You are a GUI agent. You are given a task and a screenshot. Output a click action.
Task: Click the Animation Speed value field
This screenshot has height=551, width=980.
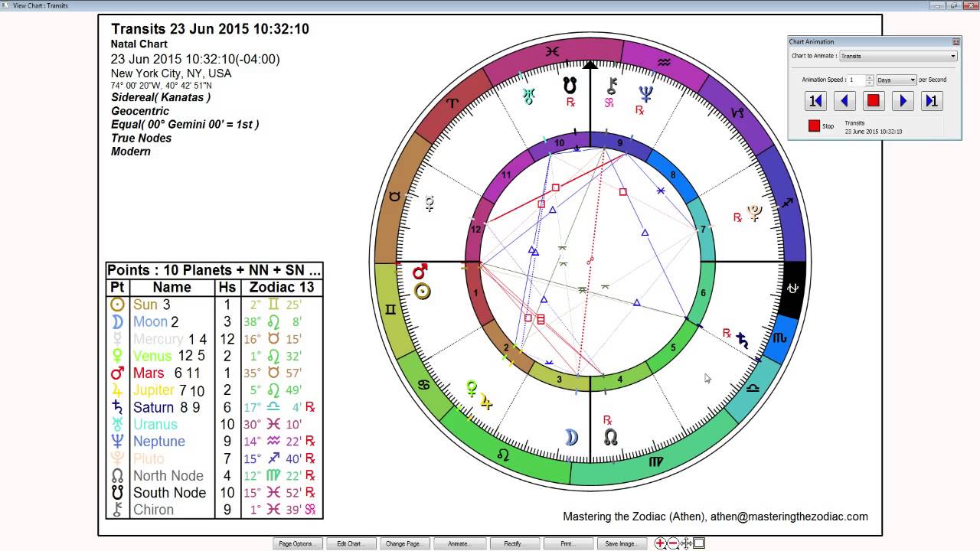click(856, 80)
